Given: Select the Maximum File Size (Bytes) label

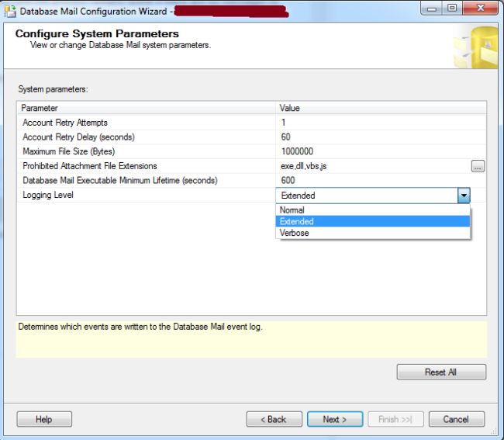Looking at the screenshot, I should (x=69, y=151).
